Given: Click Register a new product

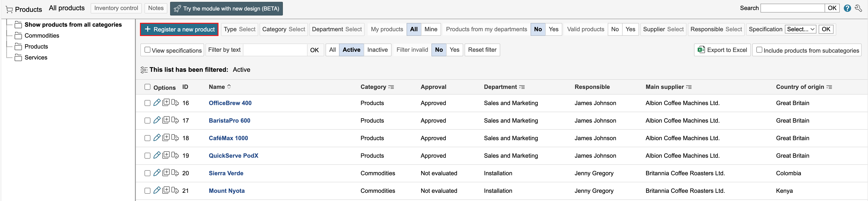Looking at the screenshot, I should pos(179,29).
